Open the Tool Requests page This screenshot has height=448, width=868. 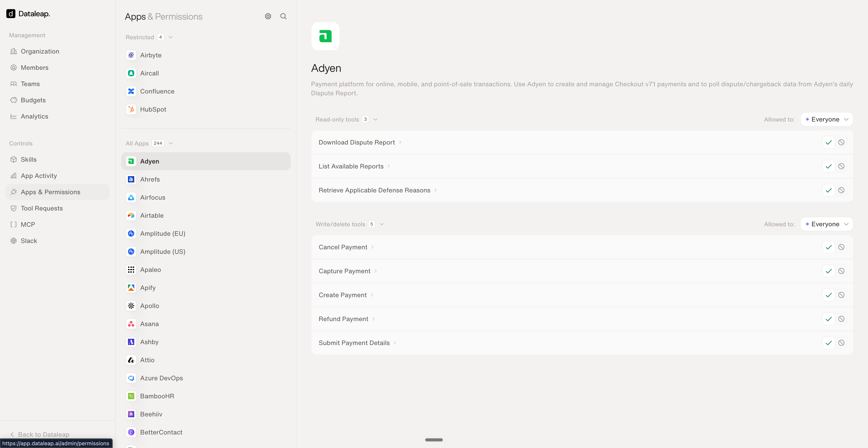(x=58, y=208)
